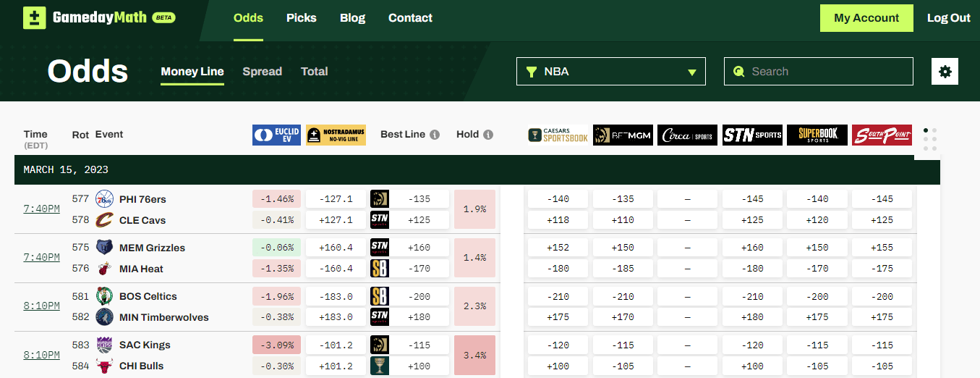Image resolution: width=980 pixels, height=378 pixels.
Task: Click the Euclid EV column logo
Action: coord(276,135)
